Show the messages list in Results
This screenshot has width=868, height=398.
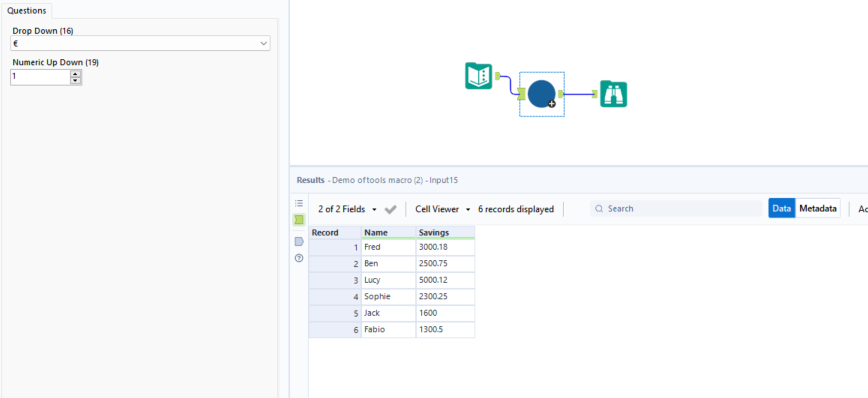299,203
